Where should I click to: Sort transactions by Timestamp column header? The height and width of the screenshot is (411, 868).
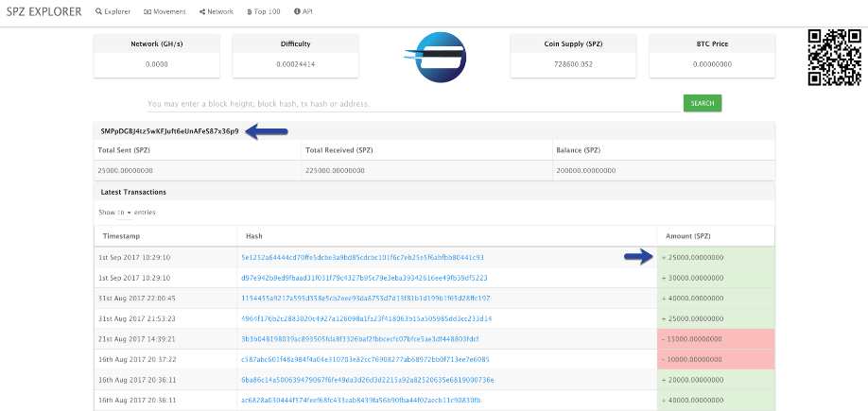(x=121, y=236)
